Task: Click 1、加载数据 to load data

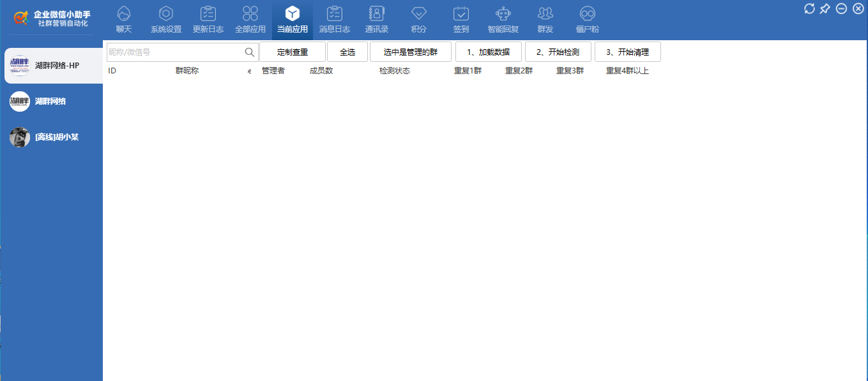Action: 489,51
